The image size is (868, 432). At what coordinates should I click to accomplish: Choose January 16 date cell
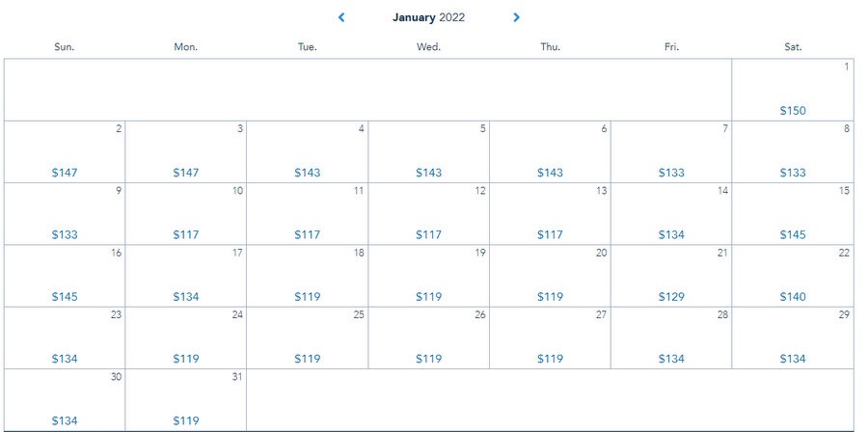65,276
